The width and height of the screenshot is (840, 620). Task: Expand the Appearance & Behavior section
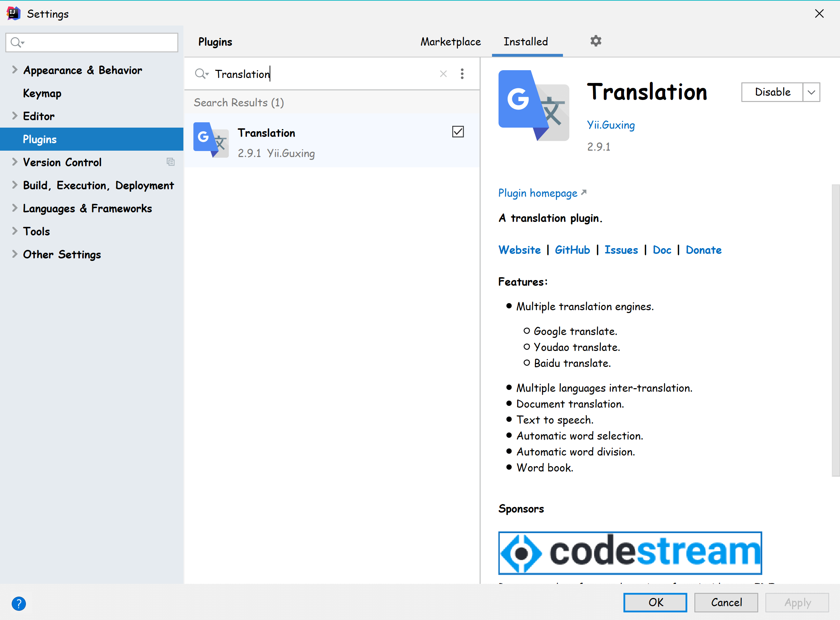(x=15, y=70)
